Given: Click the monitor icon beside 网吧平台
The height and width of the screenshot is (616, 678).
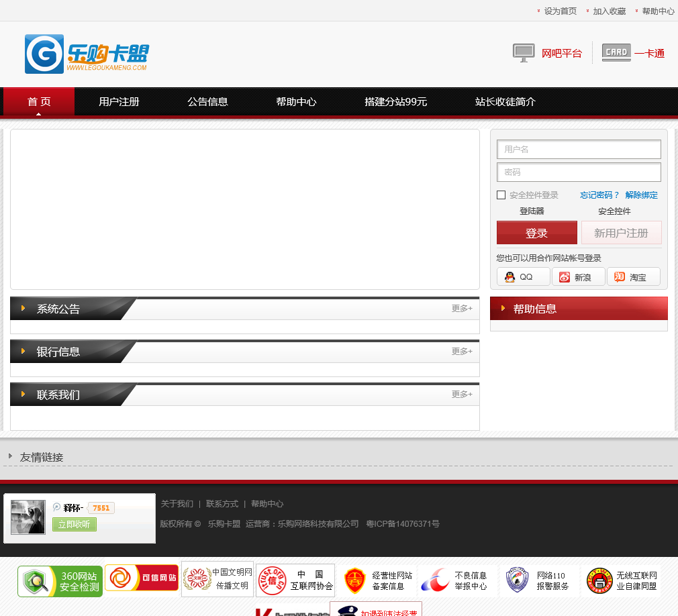Looking at the screenshot, I should coord(524,53).
